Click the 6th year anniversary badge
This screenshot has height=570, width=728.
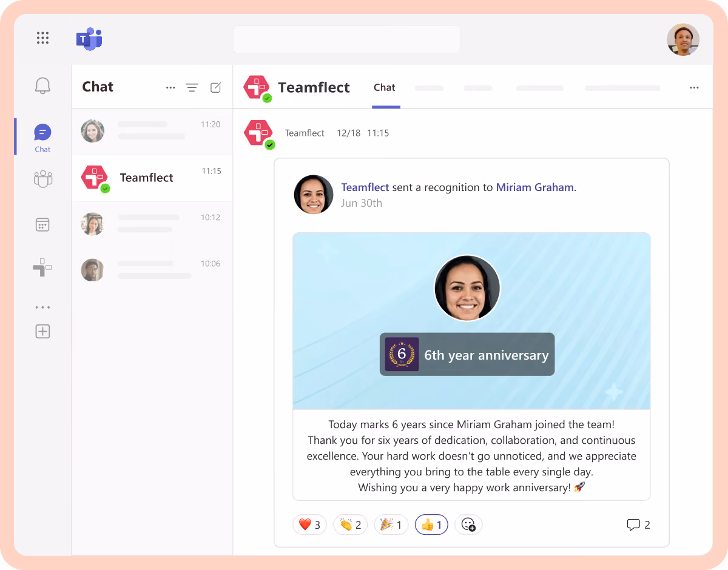[x=467, y=355]
